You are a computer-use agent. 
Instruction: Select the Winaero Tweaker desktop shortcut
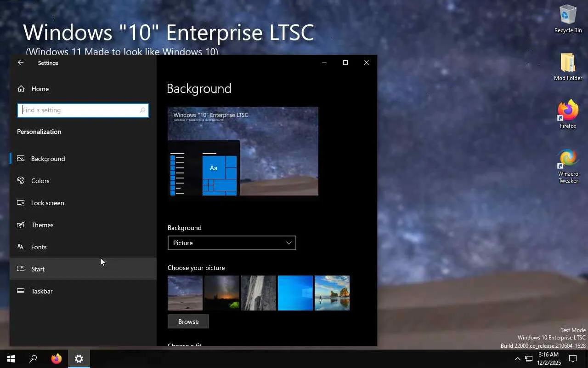click(x=568, y=166)
